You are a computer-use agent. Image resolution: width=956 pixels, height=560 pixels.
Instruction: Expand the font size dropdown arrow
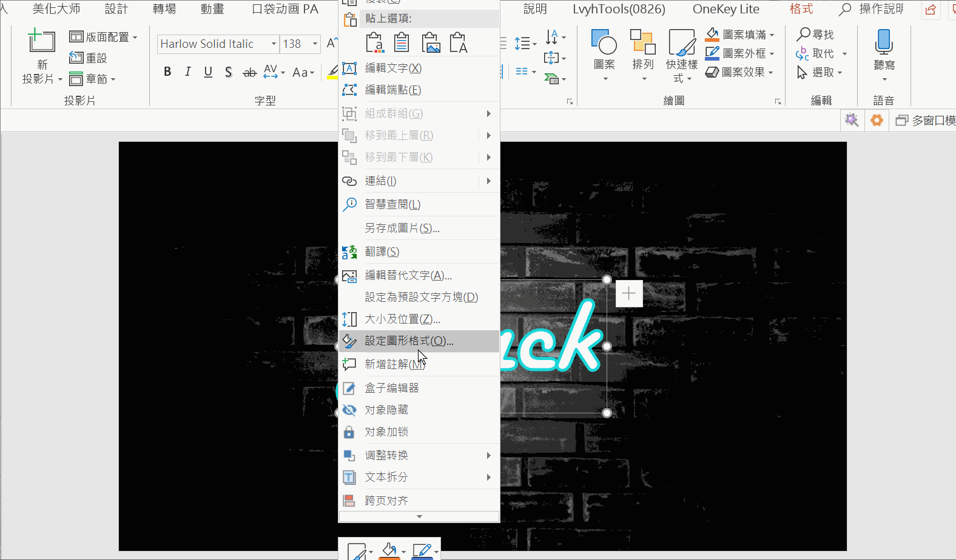315,44
